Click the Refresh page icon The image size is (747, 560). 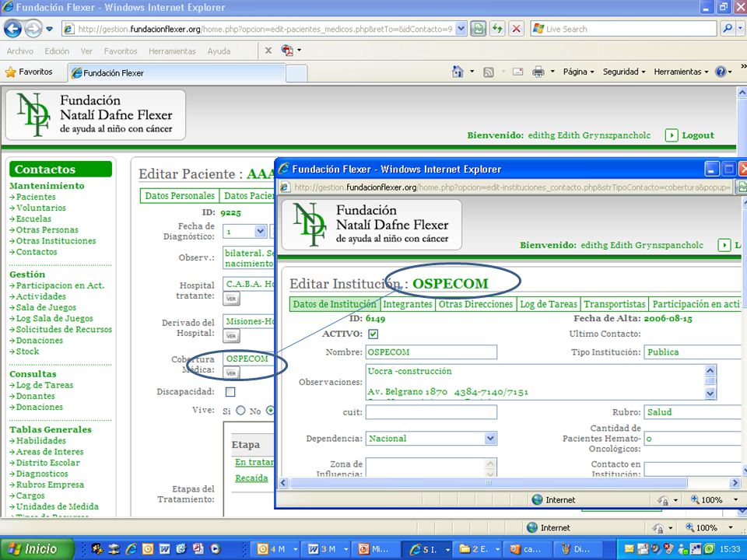click(497, 29)
